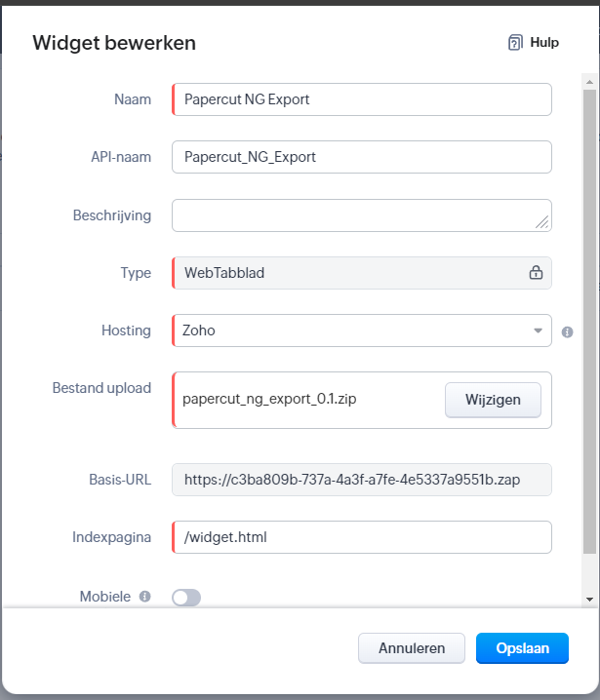
Task: Cancel editing with Annuleren
Action: [x=412, y=647]
